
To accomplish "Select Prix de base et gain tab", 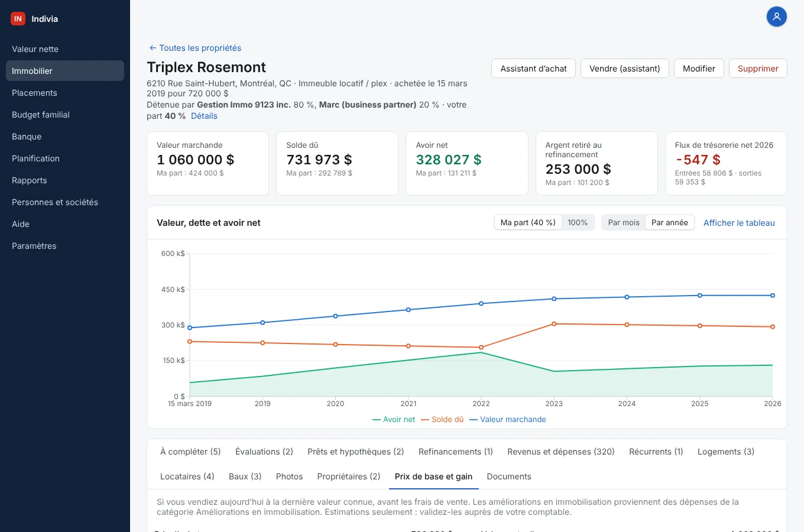I will point(434,476).
